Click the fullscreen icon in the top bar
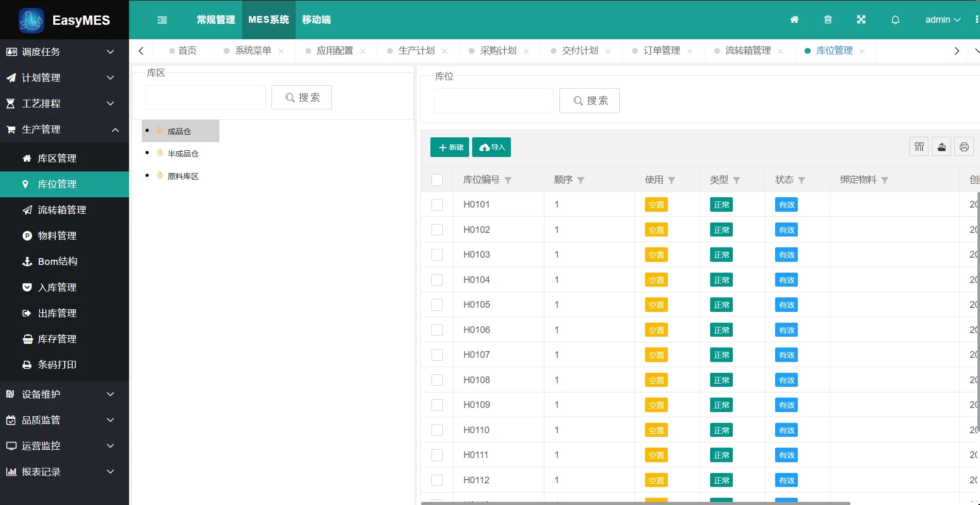This screenshot has height=505, width=980. click(x=861, y=19)
